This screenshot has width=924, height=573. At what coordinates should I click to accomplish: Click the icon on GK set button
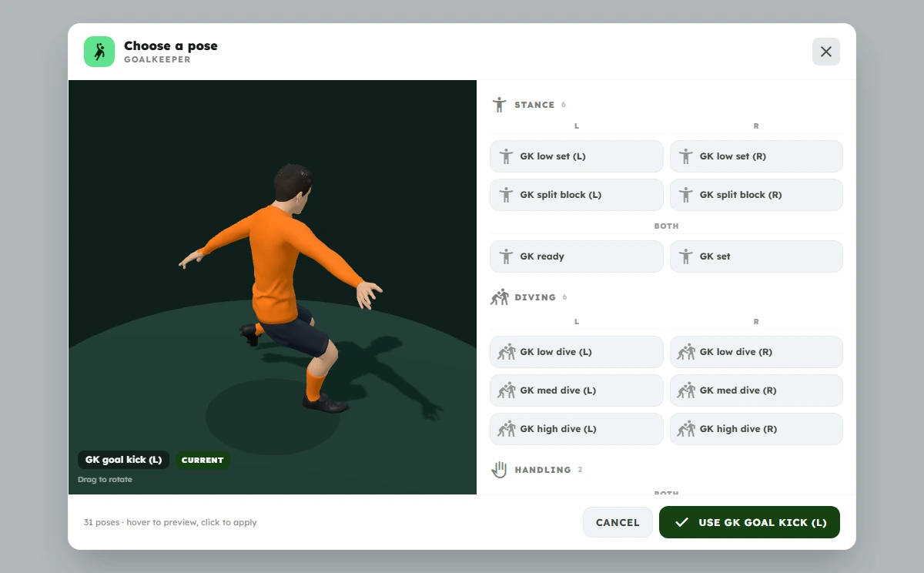click(x=686, y=256)
